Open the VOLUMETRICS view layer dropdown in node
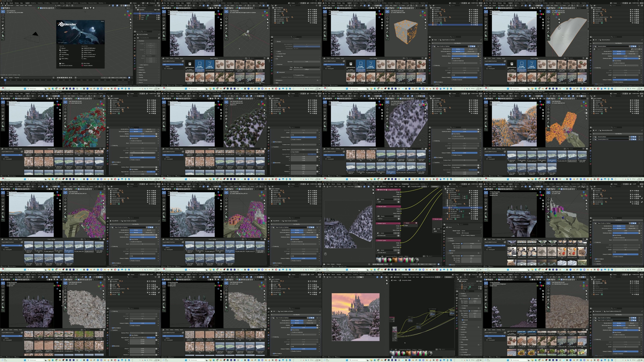The height and width of the screenshot is (362, 644). 387,253
